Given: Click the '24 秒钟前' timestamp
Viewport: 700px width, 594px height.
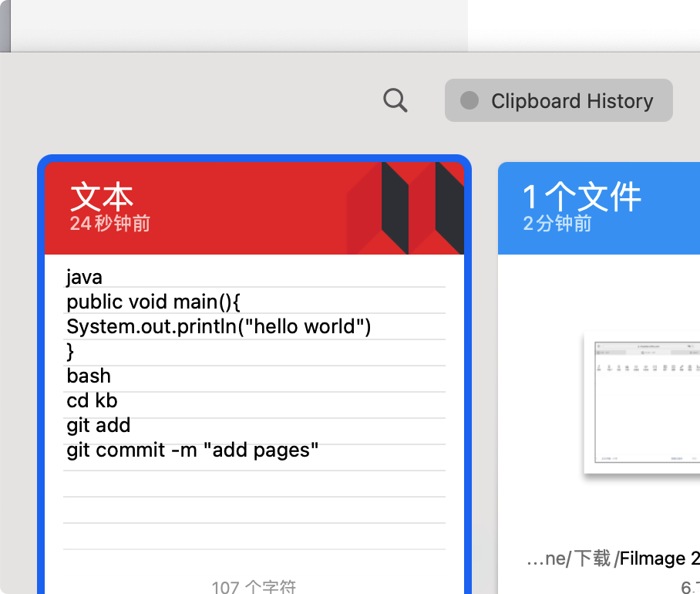Looking at the screenshot, I should click(x=109, y=223).
